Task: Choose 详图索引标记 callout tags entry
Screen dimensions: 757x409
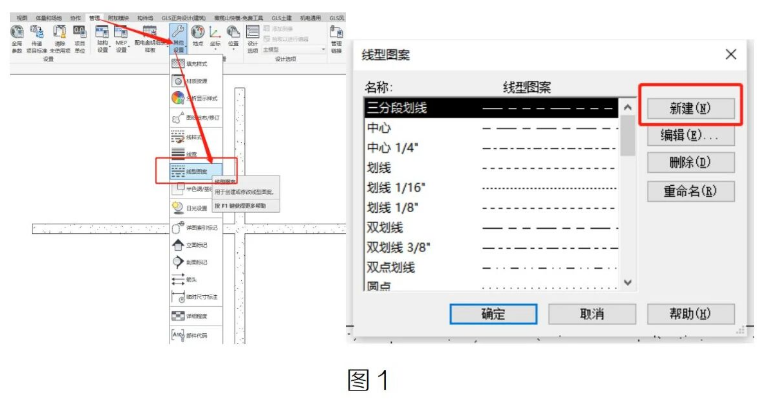Action: [x=196, y=227]
